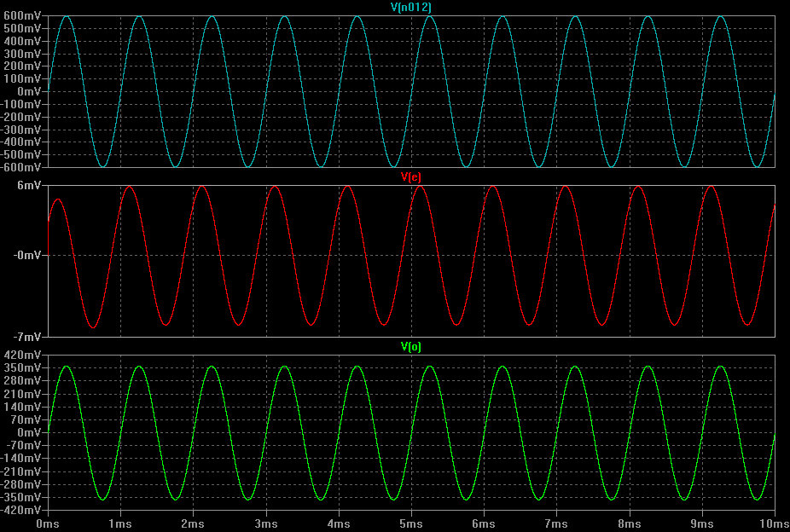The image size is (790, 532).
Task: Click the -280mV axis label in bottom pane
Action: (20, 485)
